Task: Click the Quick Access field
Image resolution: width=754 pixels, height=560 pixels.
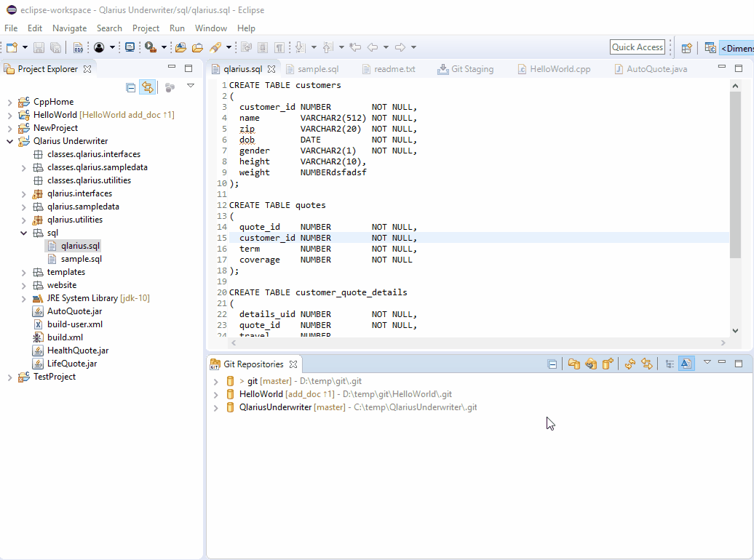Action: [637, 47]
